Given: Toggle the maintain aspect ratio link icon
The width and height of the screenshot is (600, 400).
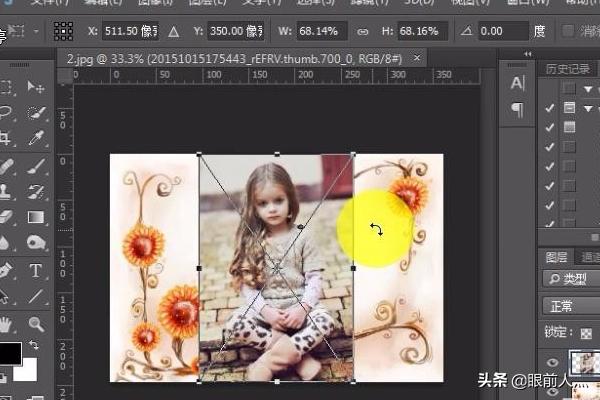Looking at the screenshot, I should [x=362, y=32].
